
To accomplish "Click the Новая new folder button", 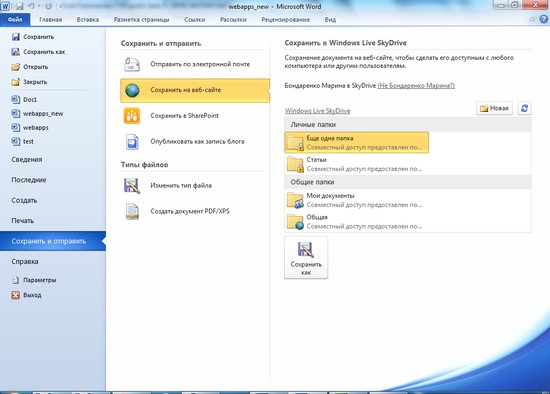I will click(494, 108).
